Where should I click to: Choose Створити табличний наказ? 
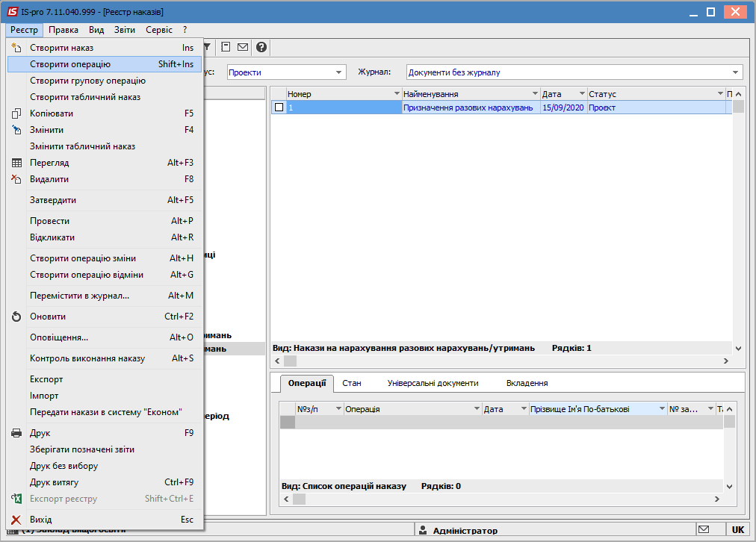click(105, 97)
